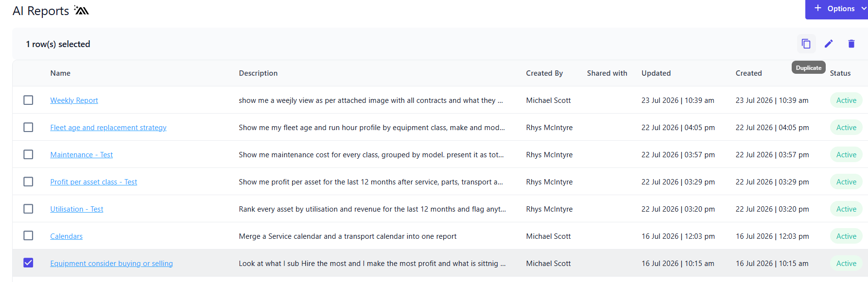868x282 pixels.
Task: Click Active status badge for Calendars row
Action: click(x=846, y=236)
